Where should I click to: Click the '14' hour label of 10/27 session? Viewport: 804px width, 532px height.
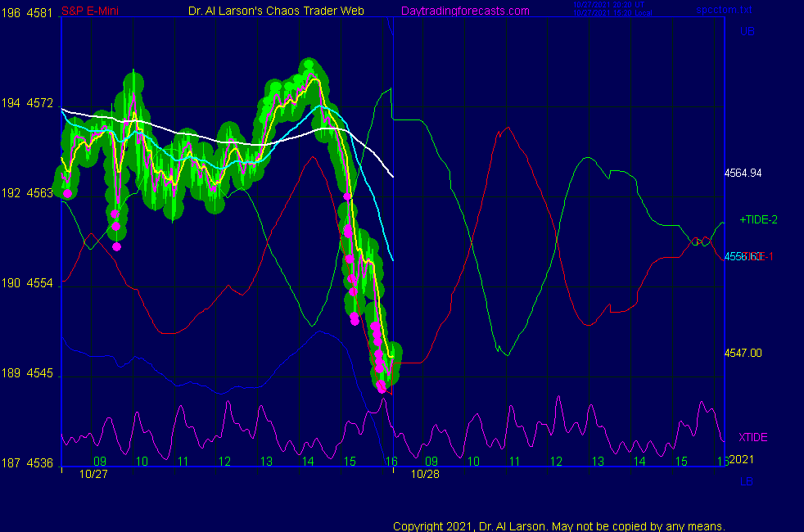(308, 462)
